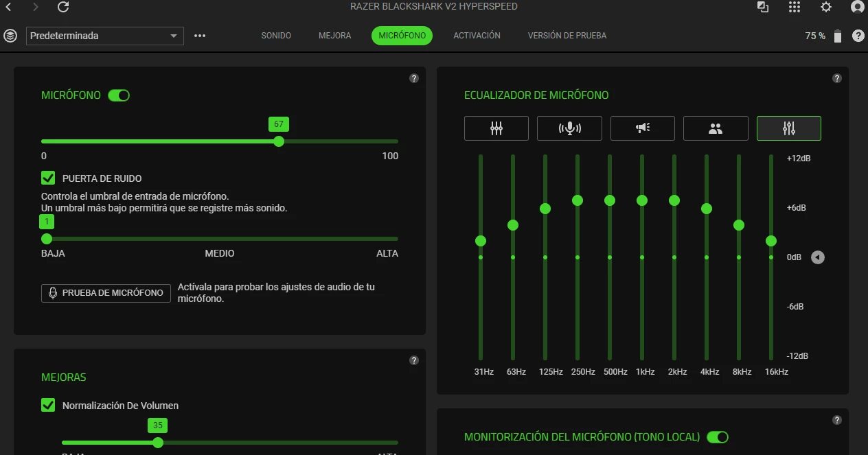This screenshot has height=455, width=868.
Task: Check the battery level icon
Action: tap(837, 36)
